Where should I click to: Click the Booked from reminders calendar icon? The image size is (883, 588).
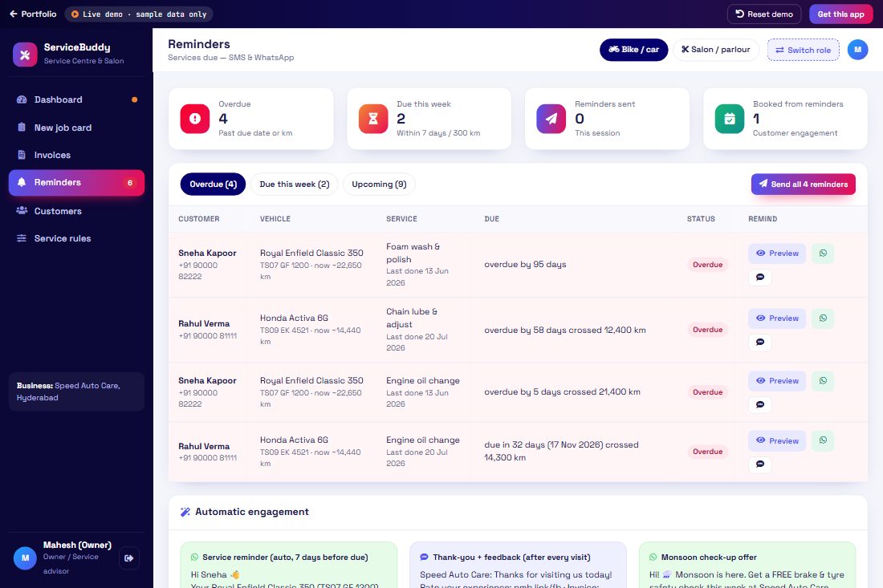(729, 119)
